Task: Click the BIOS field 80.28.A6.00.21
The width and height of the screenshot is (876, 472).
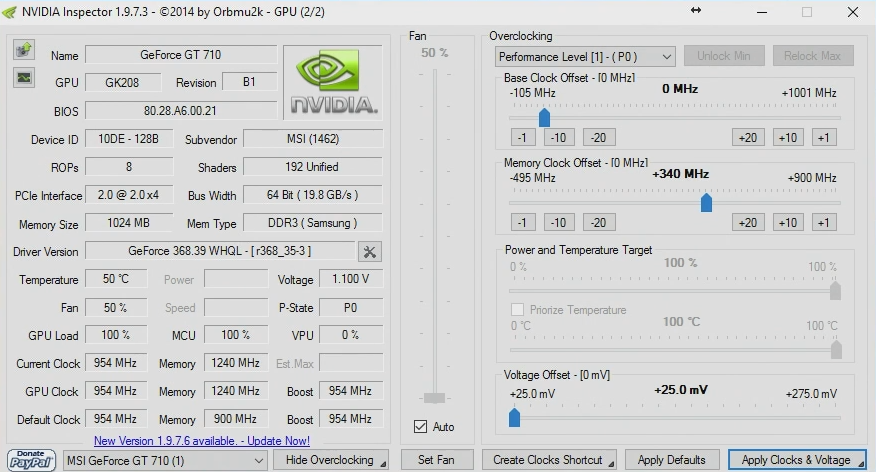Action: pyautogui.click(x=181, y=111)
